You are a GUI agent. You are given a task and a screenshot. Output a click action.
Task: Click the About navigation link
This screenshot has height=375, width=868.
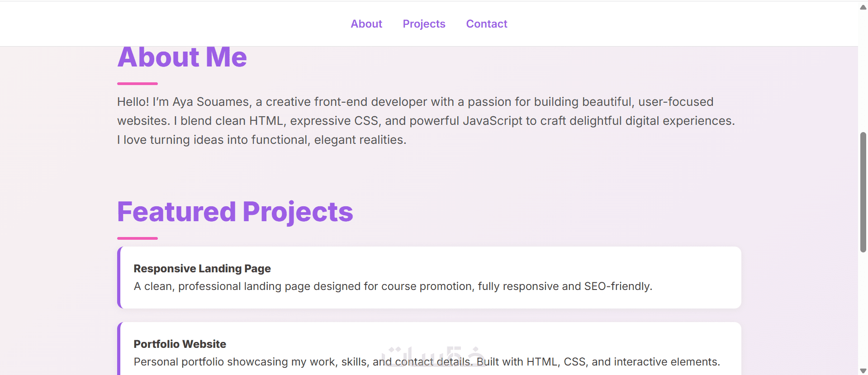[366, 24]
